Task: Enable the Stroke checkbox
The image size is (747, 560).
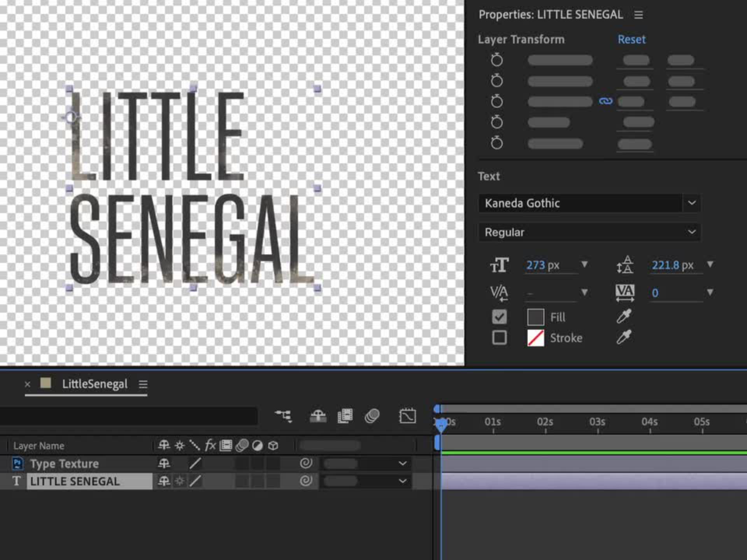Action: [499, 338]
